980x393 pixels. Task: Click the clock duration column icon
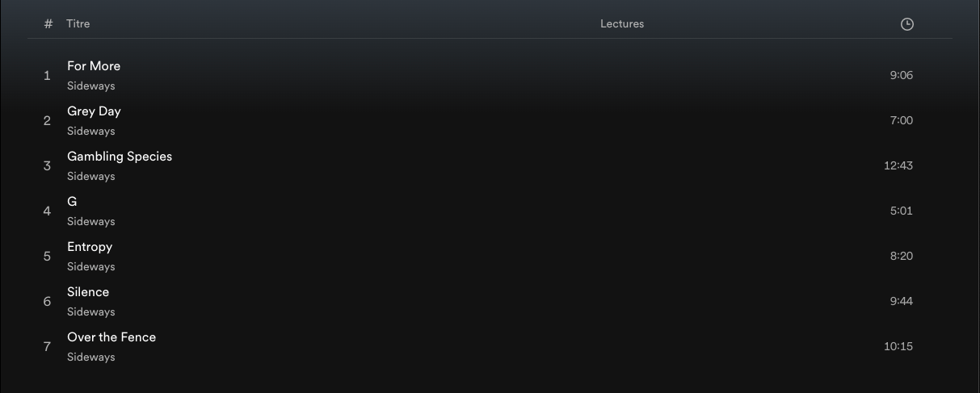906,24
